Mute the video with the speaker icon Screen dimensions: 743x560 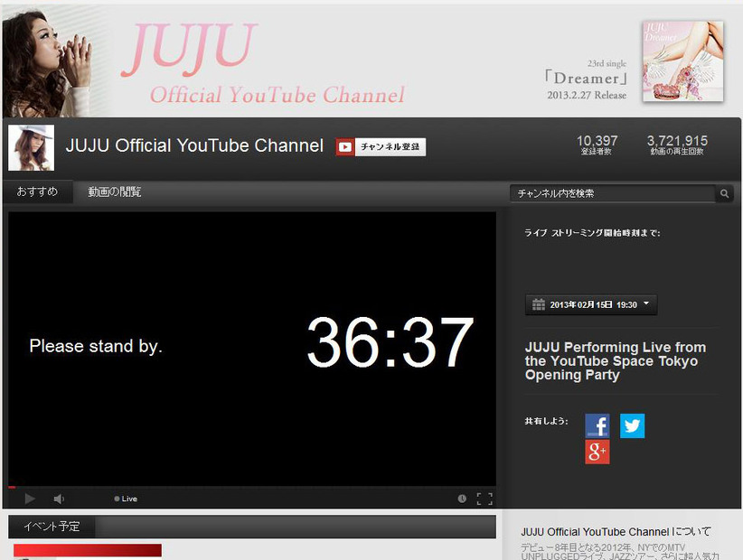coord(59,499)
